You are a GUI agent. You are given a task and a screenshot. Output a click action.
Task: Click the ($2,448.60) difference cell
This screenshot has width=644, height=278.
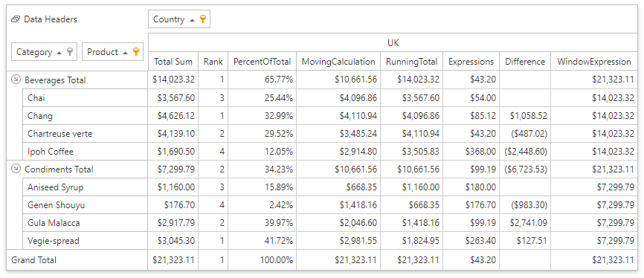pyautogui.click(x=525, y=152)
